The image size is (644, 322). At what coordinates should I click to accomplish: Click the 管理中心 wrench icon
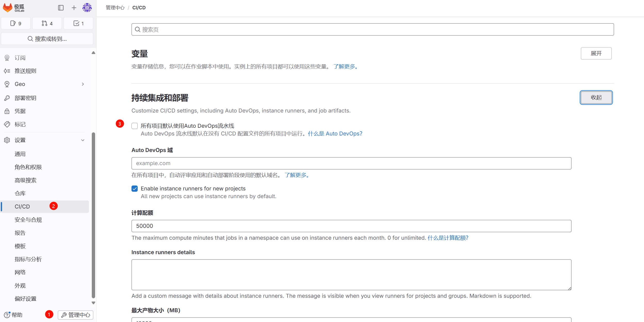(75, 315)
